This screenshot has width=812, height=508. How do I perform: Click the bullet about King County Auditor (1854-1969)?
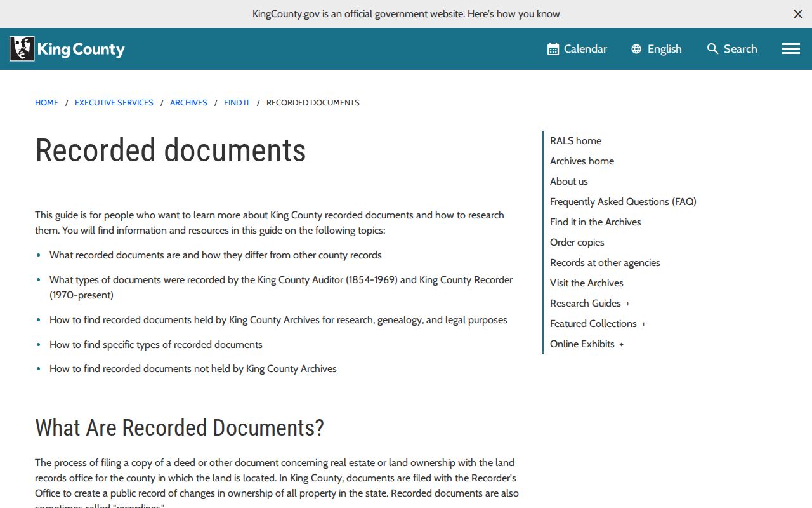click(x=281, y=288)
